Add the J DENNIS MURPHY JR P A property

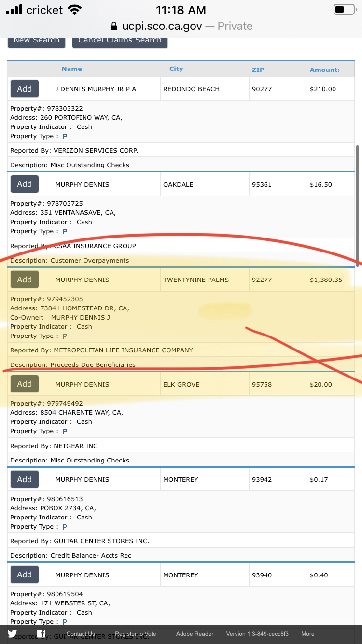tap(25, 89)
